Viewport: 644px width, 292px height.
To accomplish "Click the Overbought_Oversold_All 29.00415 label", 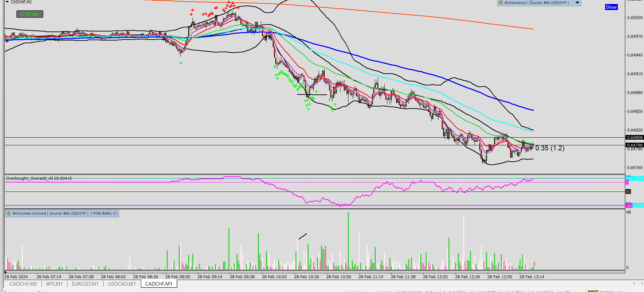I will coord(39,178).
